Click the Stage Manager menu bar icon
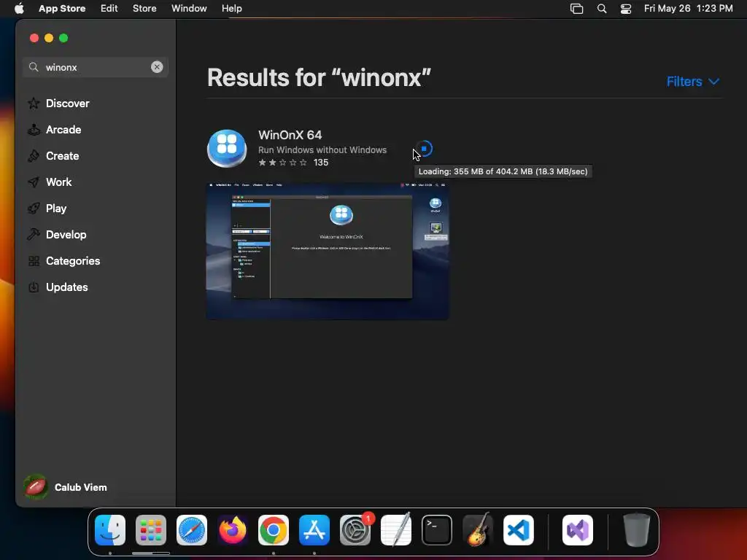747x560 pixels. click(576, 9)
